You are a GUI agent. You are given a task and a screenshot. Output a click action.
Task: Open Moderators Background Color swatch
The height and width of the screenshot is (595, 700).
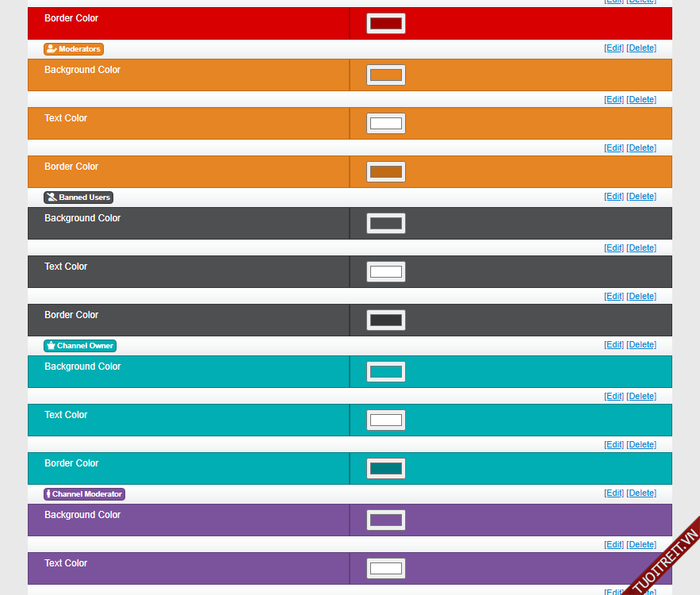[386, 75]
